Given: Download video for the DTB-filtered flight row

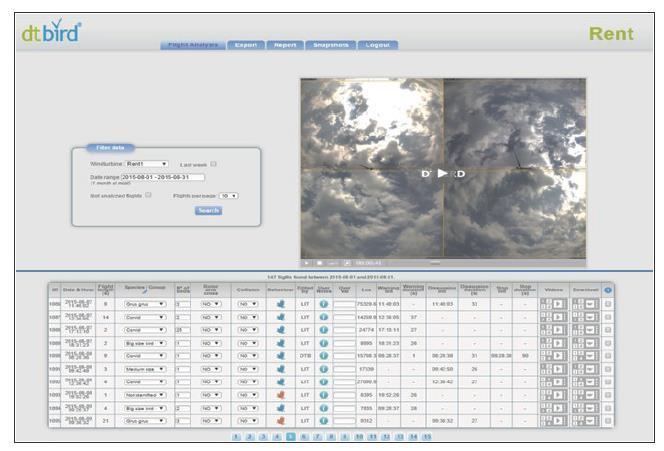Looking at the screenshot, I should [x=590, y=356].
